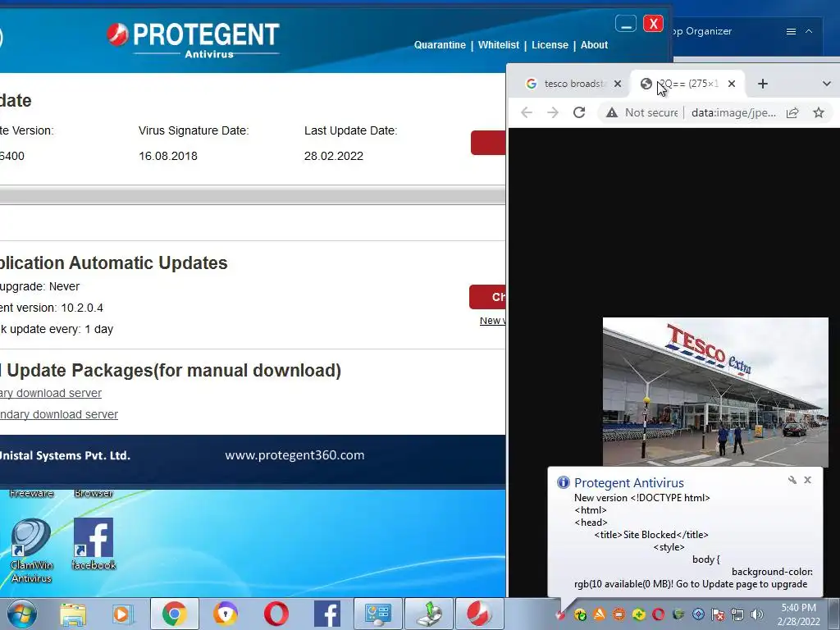Open the clock showing 5:40 PM
Screen dimensions: 840x630
[x=799, y=614]
